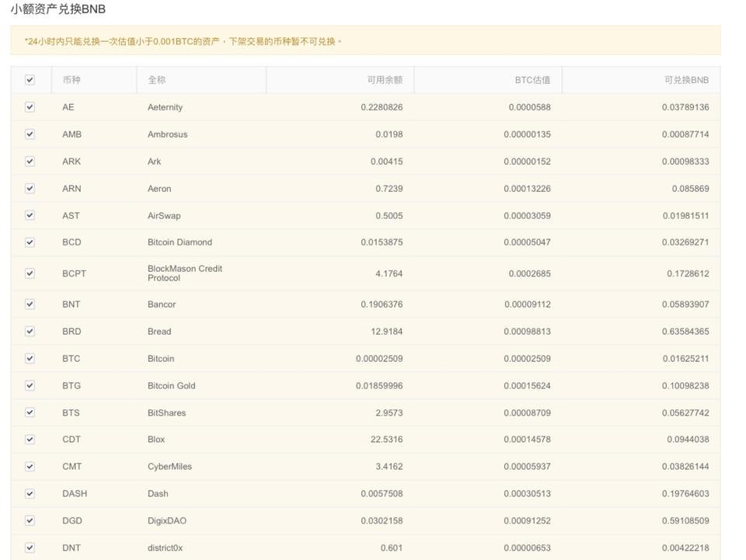The width and height of the screenshot is (746, 560).
Task: Click the 全称 column header
Action: coord(156,80)
